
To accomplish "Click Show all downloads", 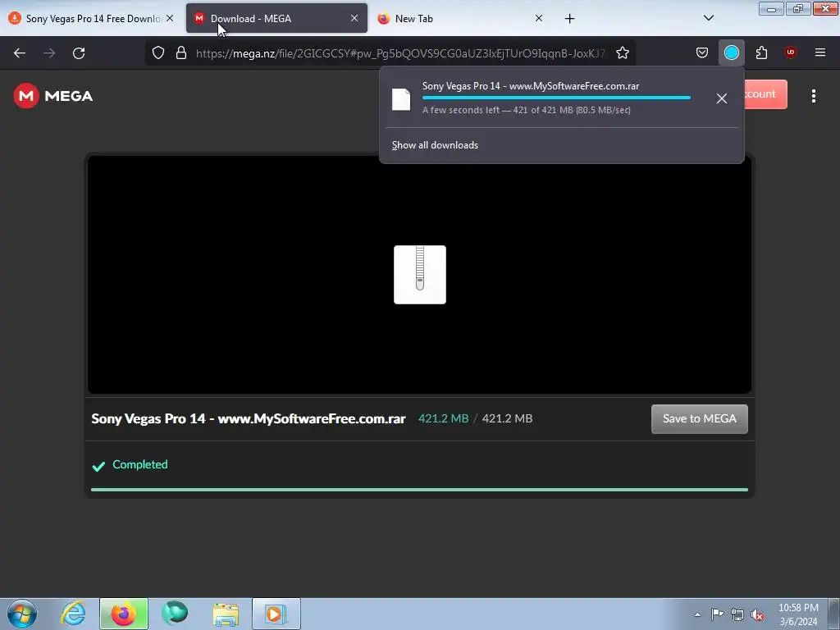I will 435,145.
